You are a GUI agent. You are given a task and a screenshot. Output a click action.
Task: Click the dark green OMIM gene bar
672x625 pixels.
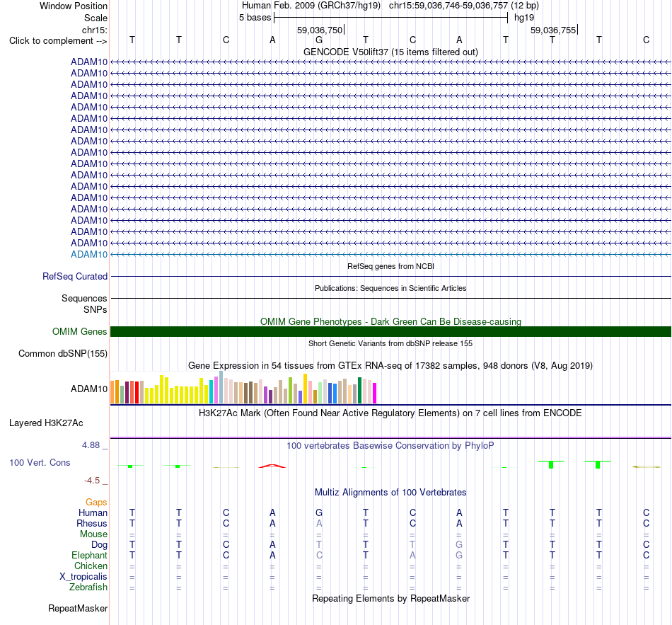390,331
